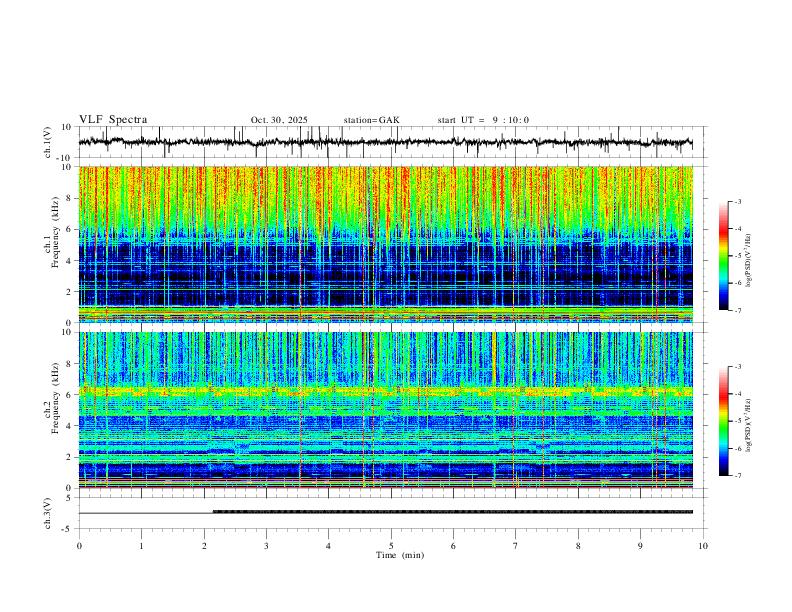Click the "6" kHz tick of ch.2 spectrogram
Image resolution: width=792 pixels, height=612 pixels.
69,395
